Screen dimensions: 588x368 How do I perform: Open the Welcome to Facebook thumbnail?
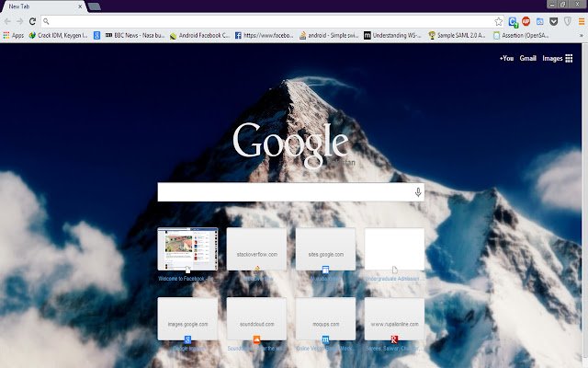point(187,249)
